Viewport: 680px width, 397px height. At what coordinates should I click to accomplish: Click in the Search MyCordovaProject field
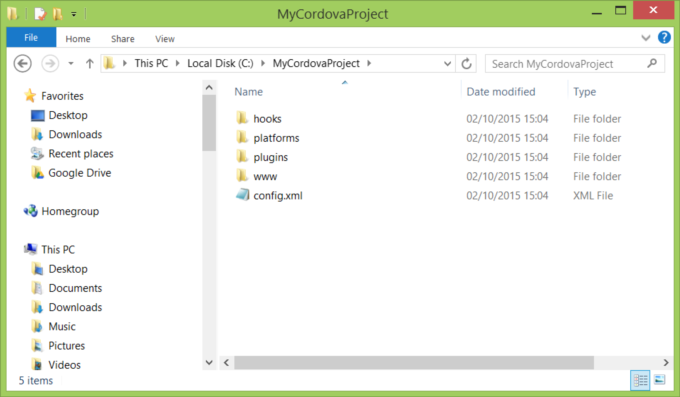coord(566,64)
